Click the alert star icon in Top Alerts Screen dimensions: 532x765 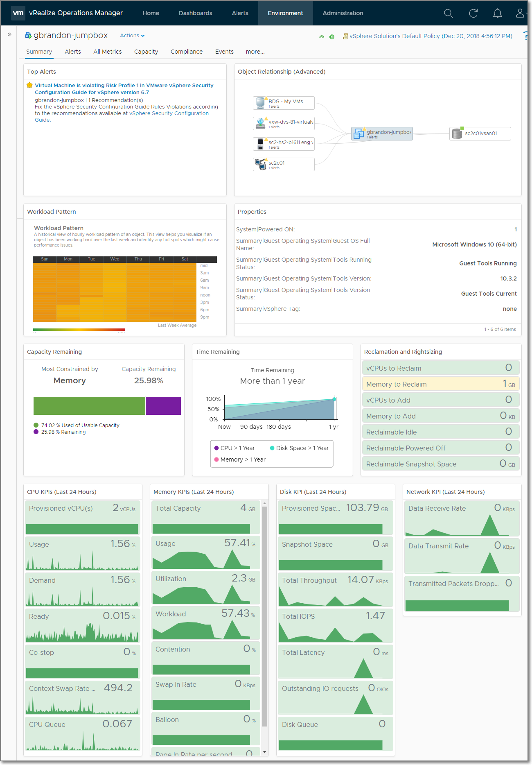pos(29,85)
